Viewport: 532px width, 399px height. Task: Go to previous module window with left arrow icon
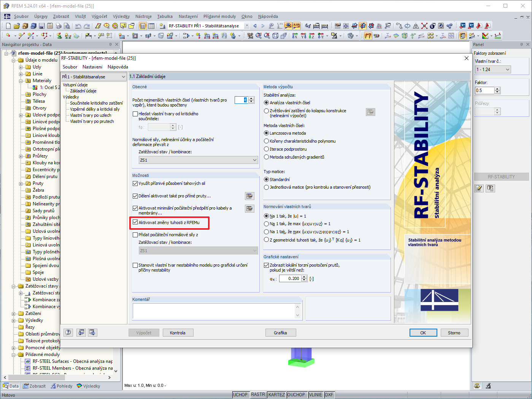[81, 332]
